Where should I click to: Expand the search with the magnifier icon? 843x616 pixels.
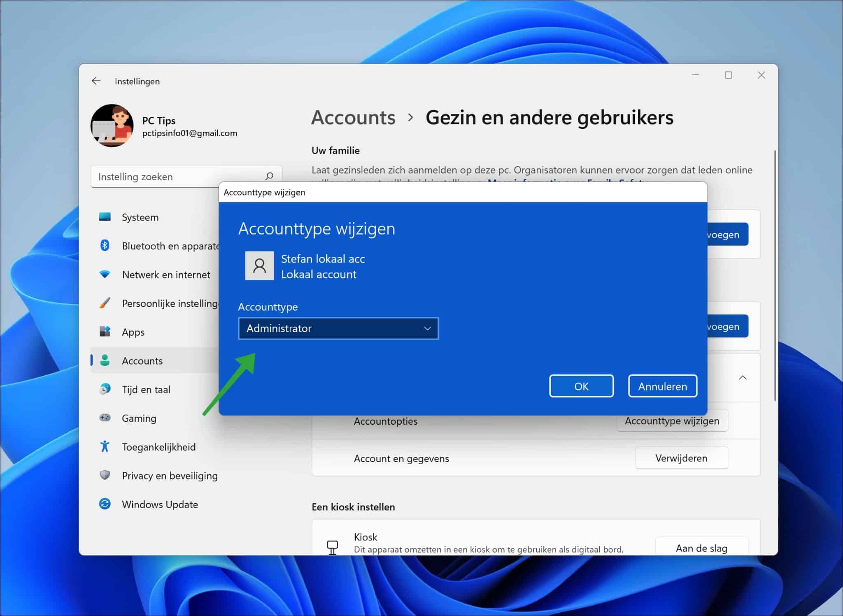pyautogui.click(x=269, y=176)
